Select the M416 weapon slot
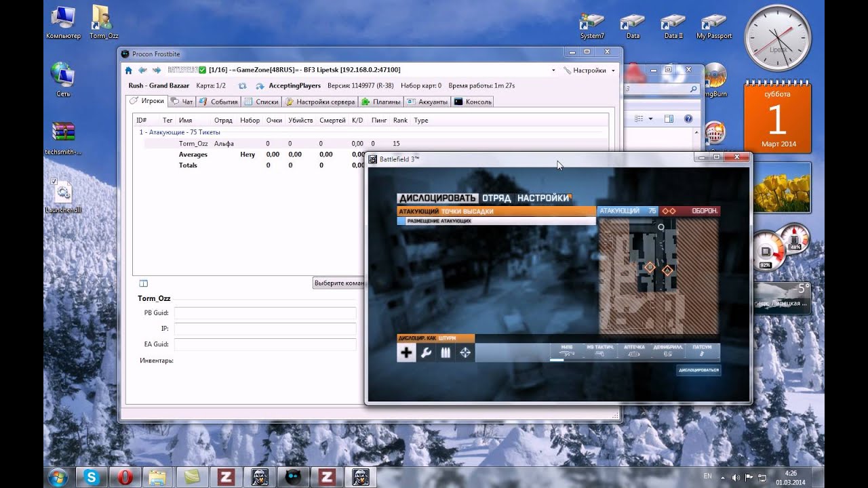This screenshot has height=488, width=868. [x=566, y=351]
